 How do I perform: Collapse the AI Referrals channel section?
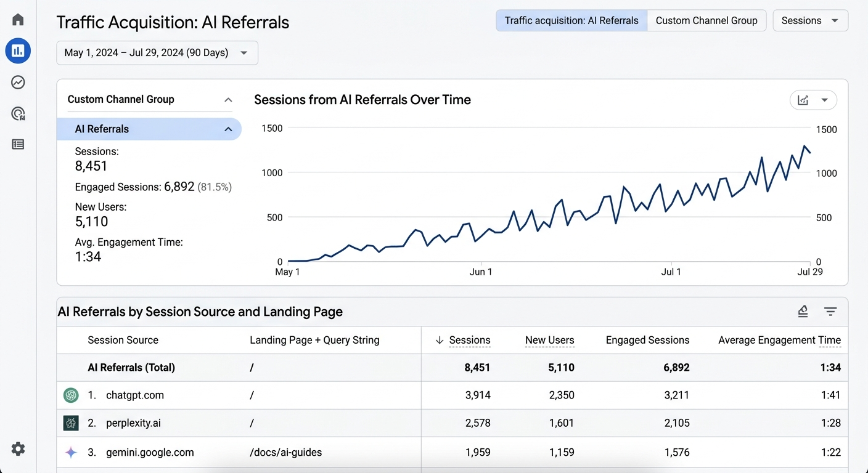[x=228, y=129]
